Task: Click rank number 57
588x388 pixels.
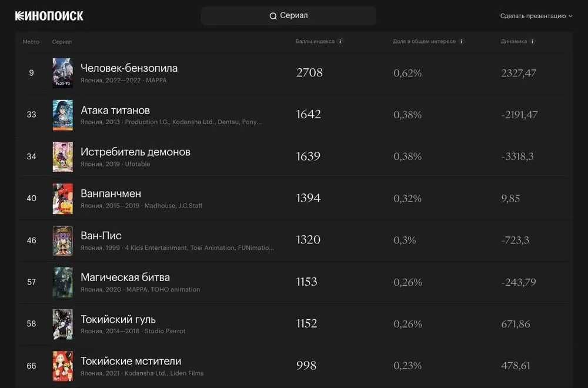Action: pos(32,282)
